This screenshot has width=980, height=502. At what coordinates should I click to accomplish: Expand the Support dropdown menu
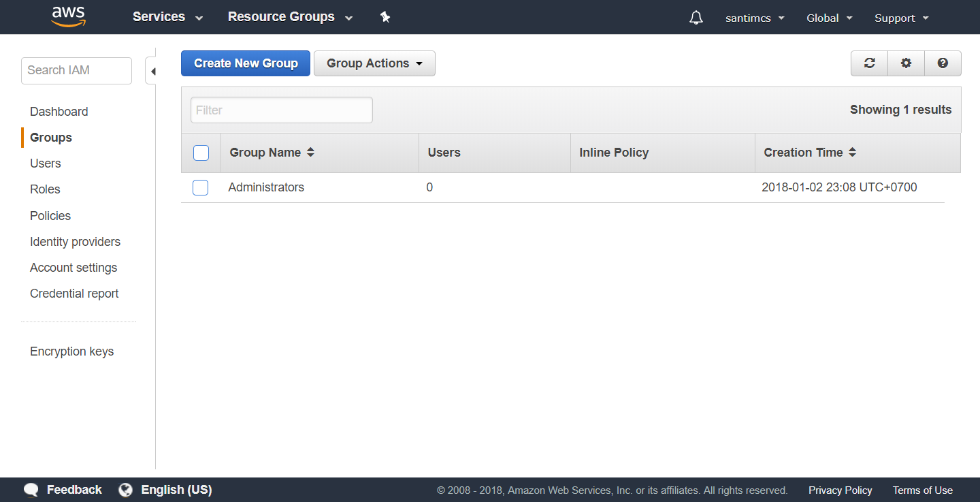pos(902,18)
